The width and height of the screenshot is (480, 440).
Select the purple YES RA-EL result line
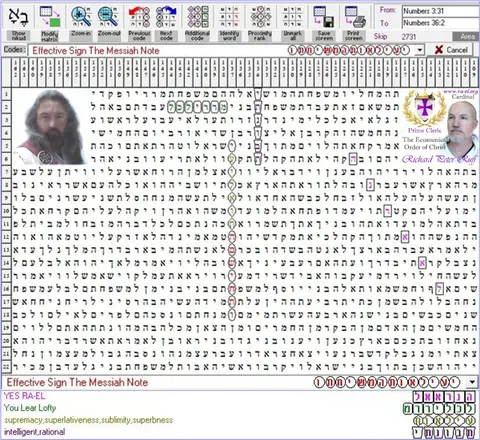point(24,396)
